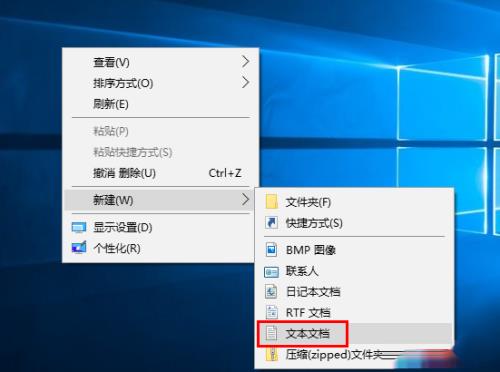This screenshot has height=372, width=500.
Task: Click the greyed 粘贴快捷方式(S) entry
Action: point(160,152)
